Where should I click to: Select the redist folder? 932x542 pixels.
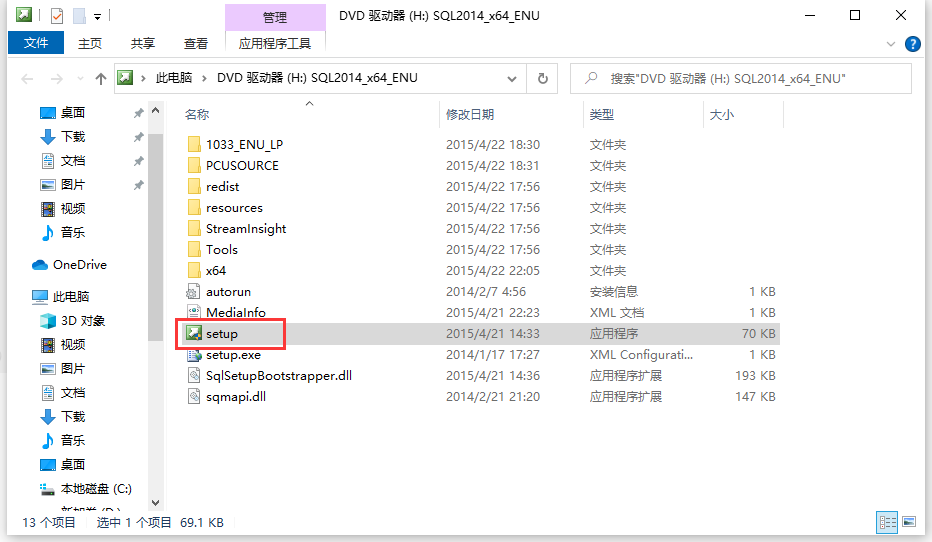pyautogui.click(x=222, y=187)
